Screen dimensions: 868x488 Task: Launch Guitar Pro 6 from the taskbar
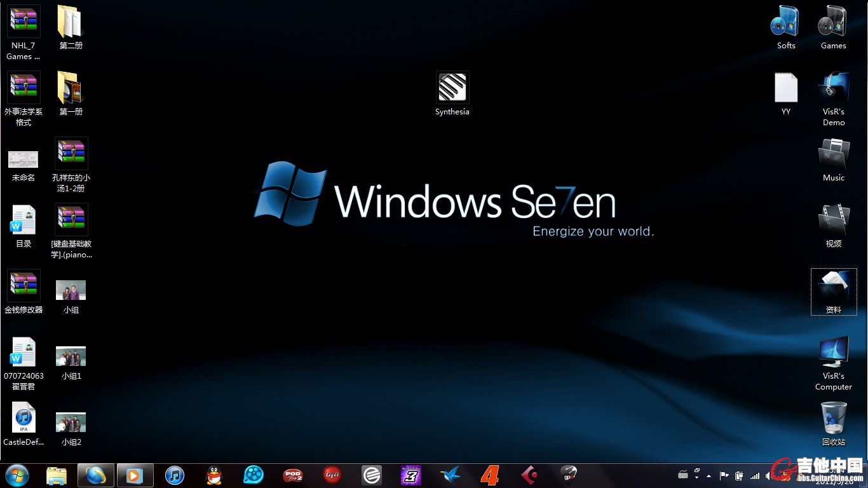point(569,475)
